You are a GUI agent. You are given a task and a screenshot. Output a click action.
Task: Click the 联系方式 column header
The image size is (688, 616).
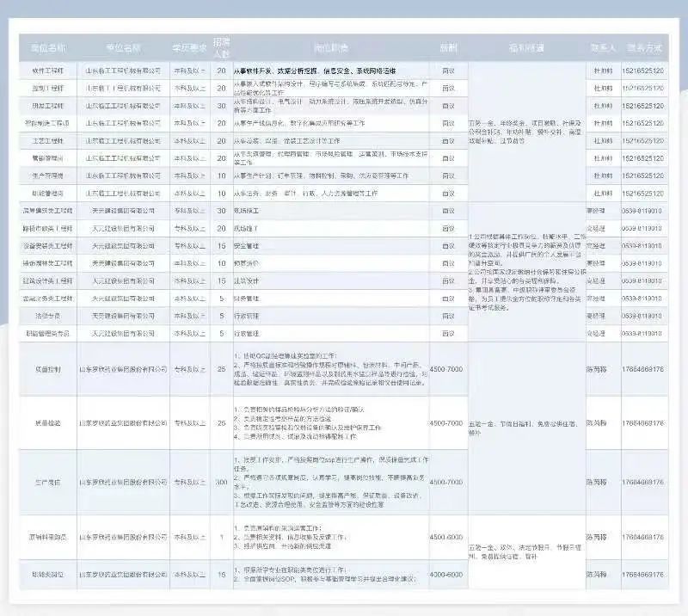click(644, 48)
